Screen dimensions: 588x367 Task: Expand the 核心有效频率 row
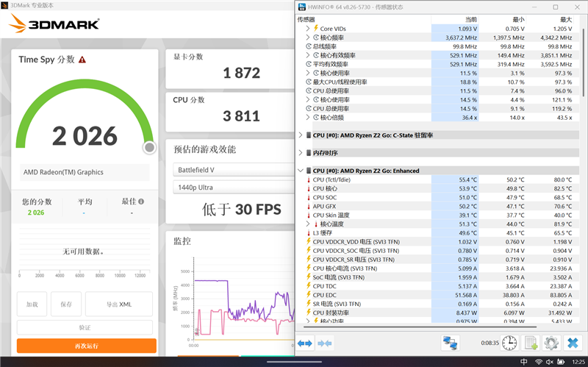(308, 55)
